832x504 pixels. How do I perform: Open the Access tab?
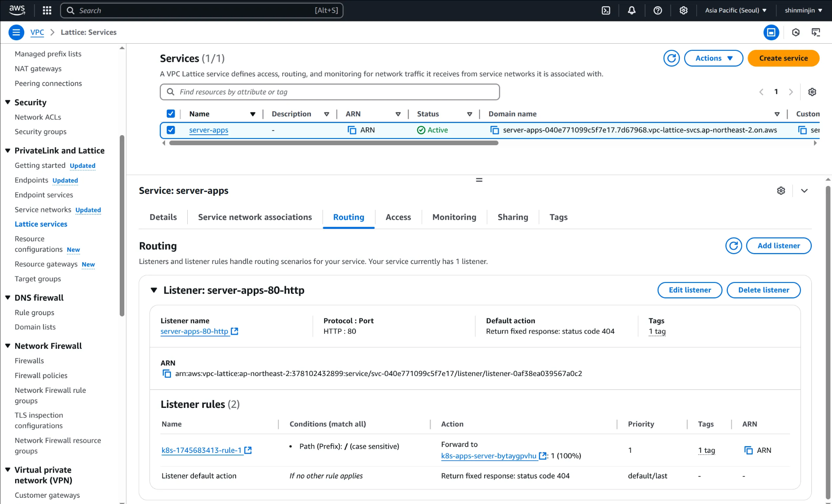(398, 217)
